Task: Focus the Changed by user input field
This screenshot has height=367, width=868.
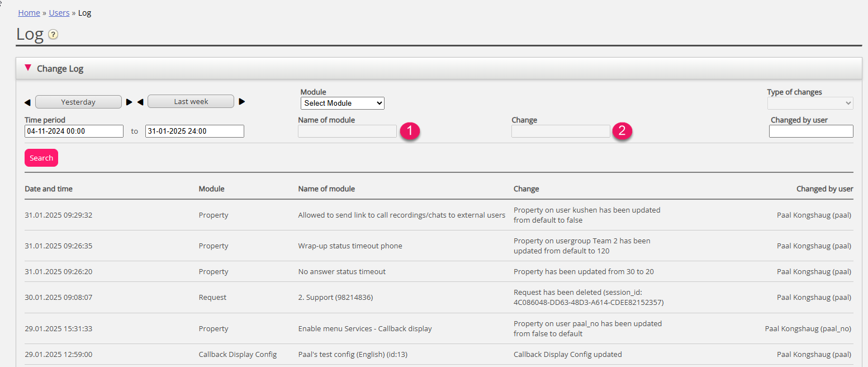Action: click(811, 131)
